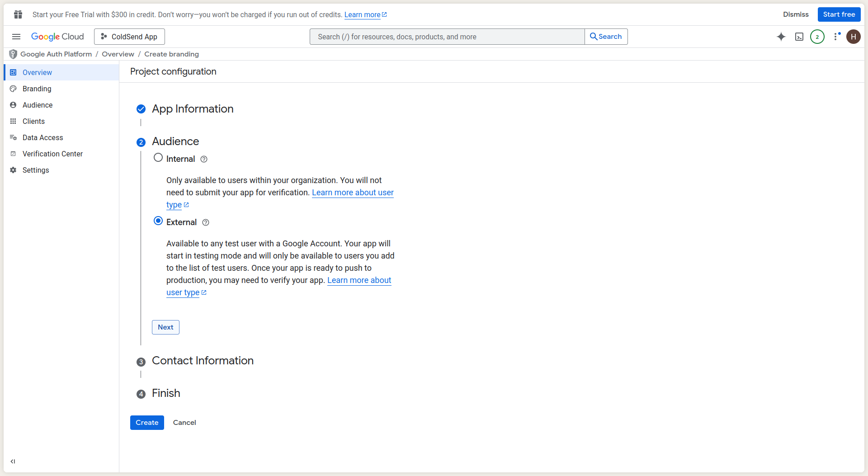Open the three-dot settings and utilities menu

(x=836, y=37)
